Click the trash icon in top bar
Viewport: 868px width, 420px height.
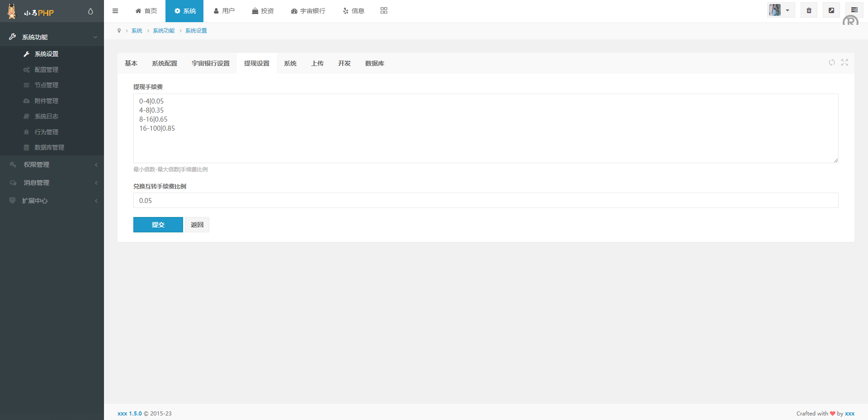(809, 10)
